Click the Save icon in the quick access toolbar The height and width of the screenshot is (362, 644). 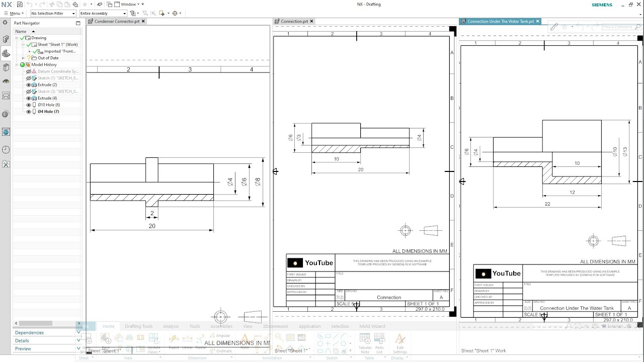[x=20, y=4]
